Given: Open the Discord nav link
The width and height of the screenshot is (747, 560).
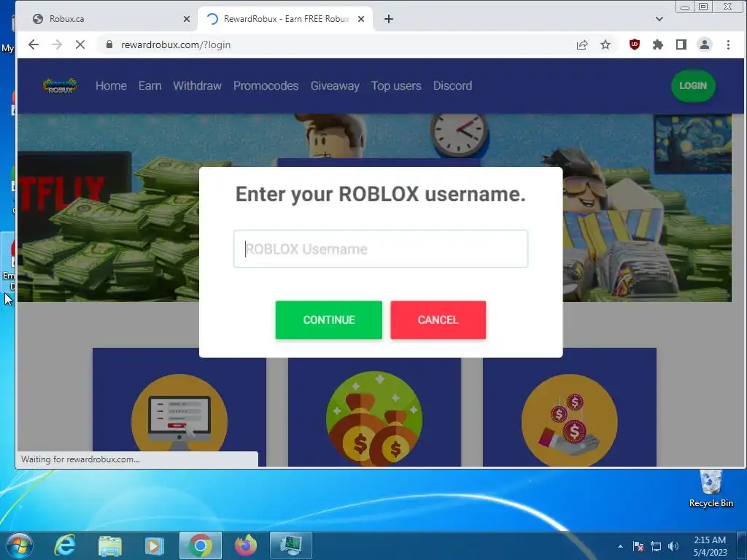Looking at the screenshot, I should [452, 86].
